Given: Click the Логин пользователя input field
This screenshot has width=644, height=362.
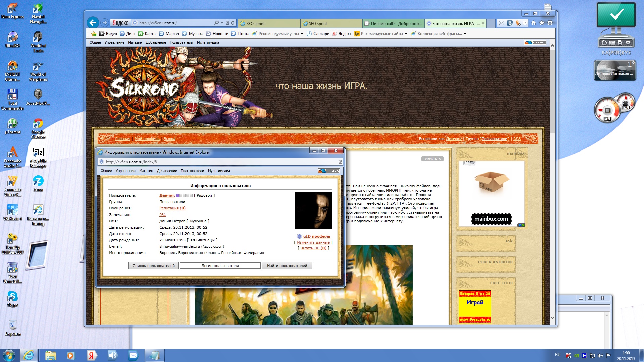Looking at the screenshot, I should click(x=220, y=266).
